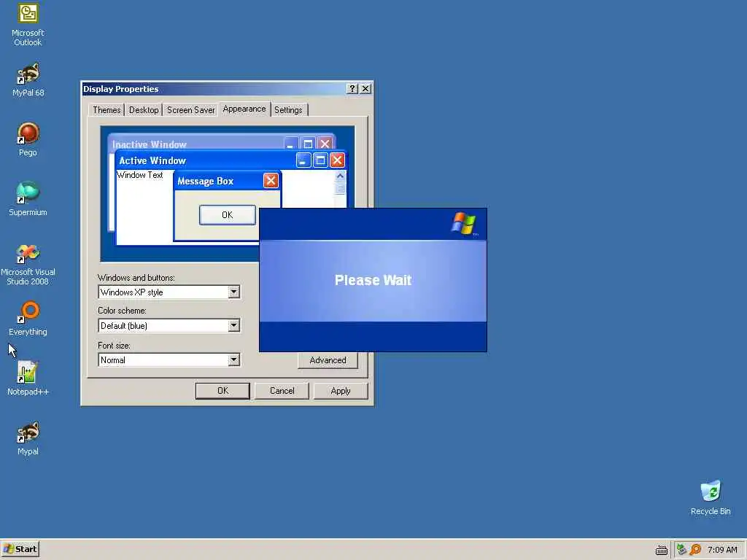Viewport: 747px width, 560px height.
Task: Click the preview Message Box OK button
Action: click(x=228, y=215)
